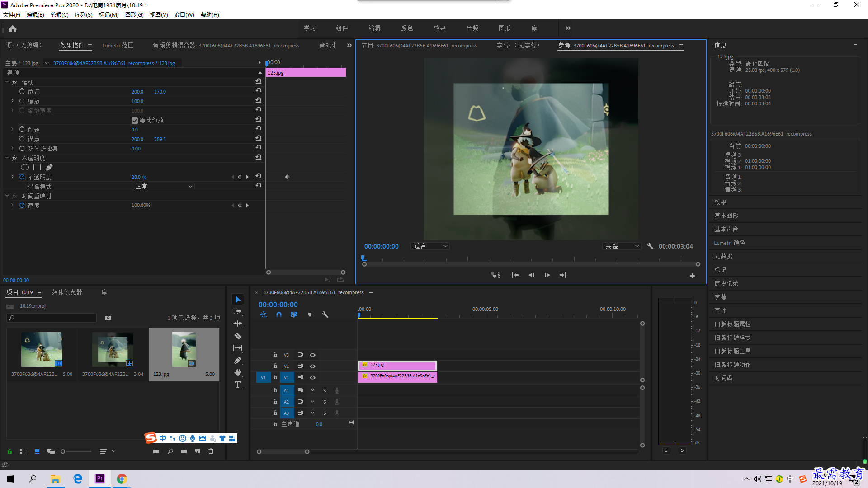Click New Bin icon in project panel
This screenshot has width=868, height=488.
[x=184, y=451]
